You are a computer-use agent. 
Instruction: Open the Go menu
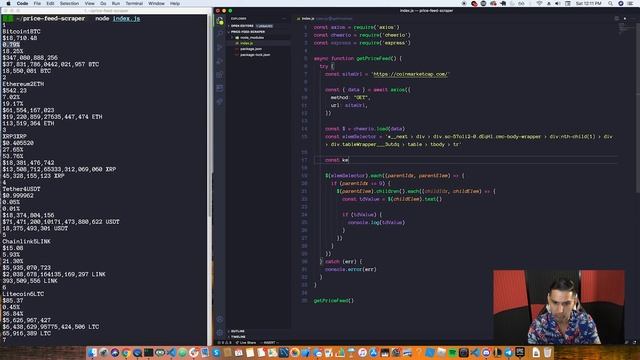[x=103, y=3]
